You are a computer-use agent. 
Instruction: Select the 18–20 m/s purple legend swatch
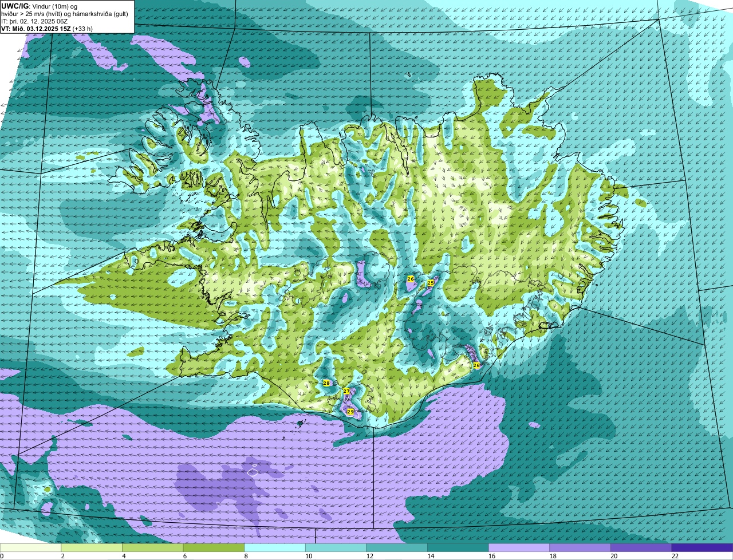coord(580,547)
